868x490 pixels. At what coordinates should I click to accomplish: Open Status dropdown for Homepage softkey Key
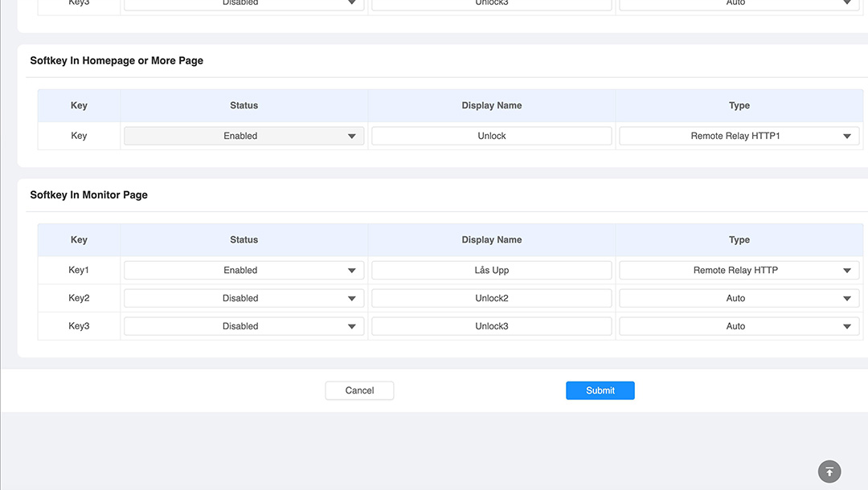coord(244,137)
